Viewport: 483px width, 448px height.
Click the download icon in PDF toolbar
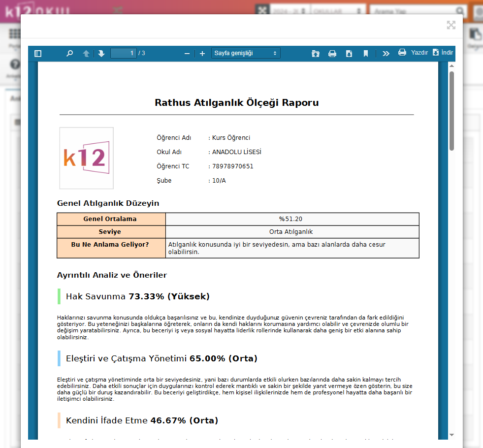pyautogui.click(x=349, y=54)
